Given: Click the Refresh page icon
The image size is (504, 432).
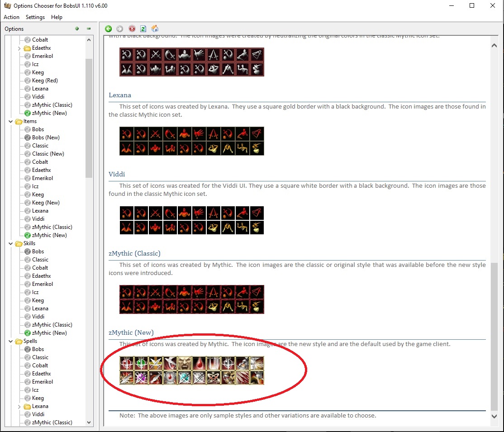Looking at the screenshot, I should click(143, 28).
